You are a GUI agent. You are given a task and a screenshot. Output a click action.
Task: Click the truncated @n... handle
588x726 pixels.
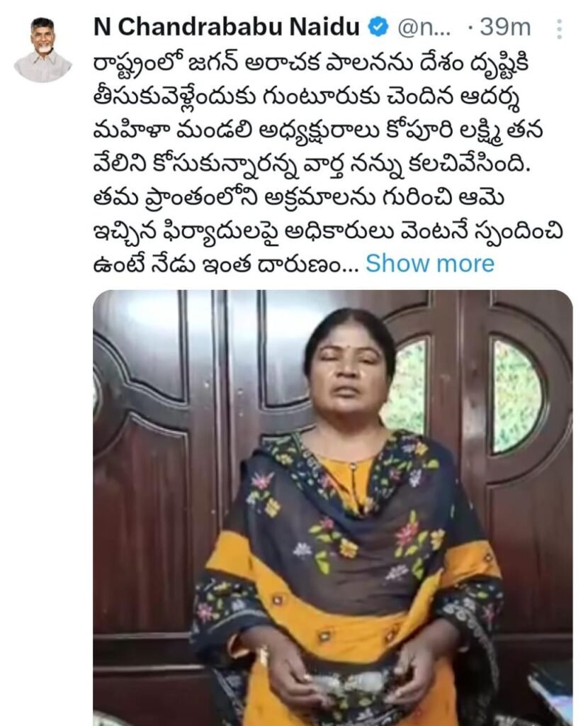[x=424, y=28]
